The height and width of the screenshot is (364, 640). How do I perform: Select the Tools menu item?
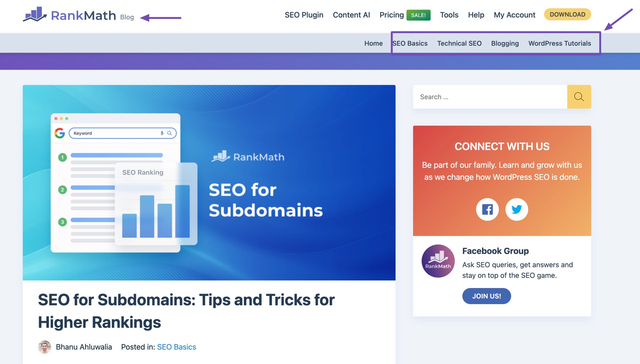449,14
